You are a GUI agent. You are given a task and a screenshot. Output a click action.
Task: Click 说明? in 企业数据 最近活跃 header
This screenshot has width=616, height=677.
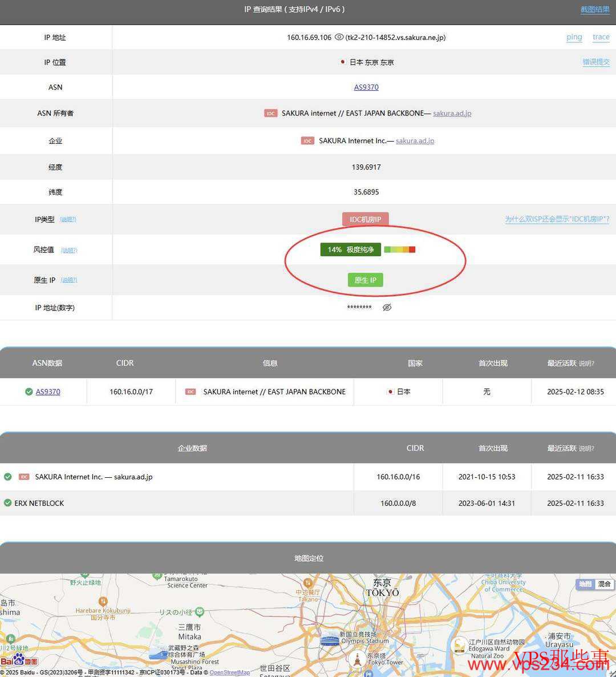(x=586, y=449)
